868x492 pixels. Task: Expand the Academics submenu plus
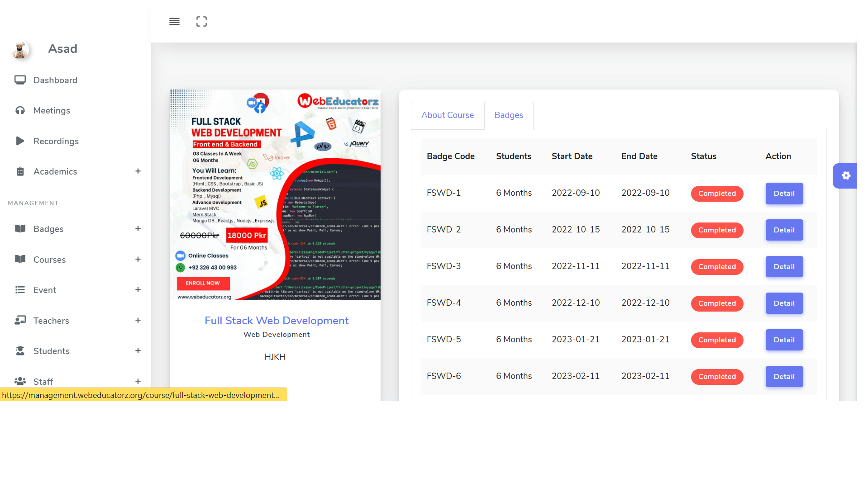(138, 171)
